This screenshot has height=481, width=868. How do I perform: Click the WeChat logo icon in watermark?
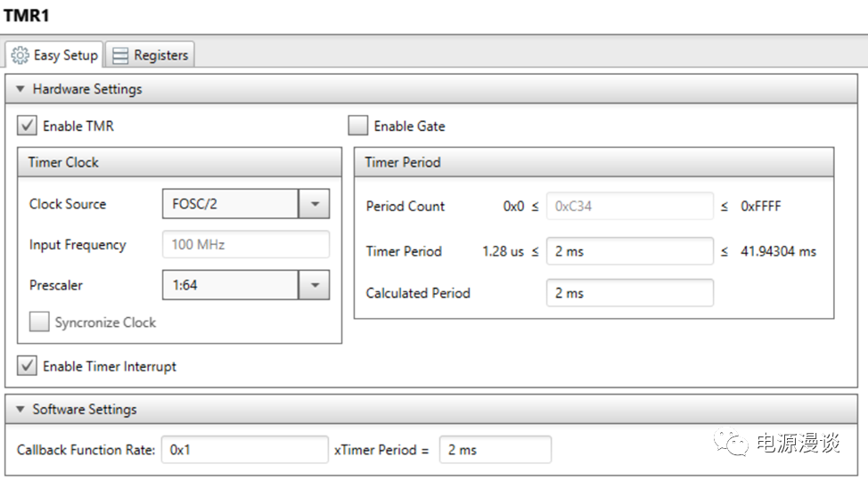pyautogui.click(x=734, y=443)
